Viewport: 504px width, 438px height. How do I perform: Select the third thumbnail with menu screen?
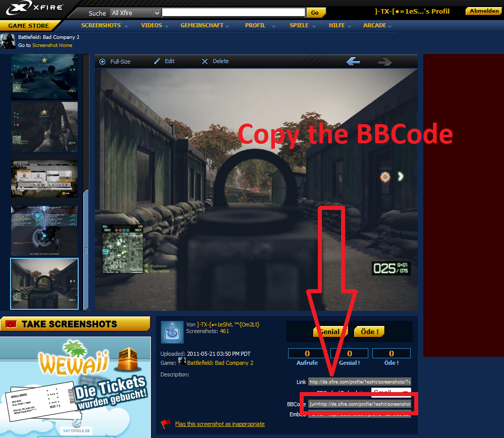(44, 179)
